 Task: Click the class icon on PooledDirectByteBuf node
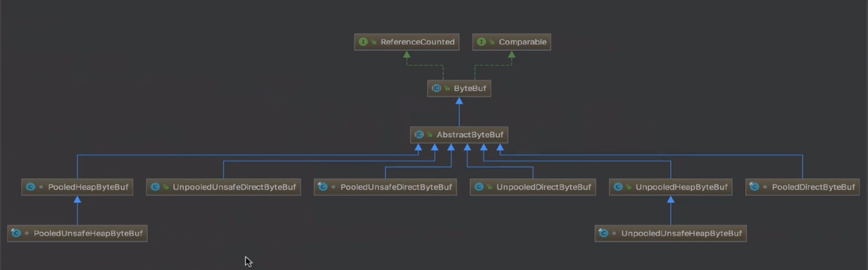click(754, 187)
